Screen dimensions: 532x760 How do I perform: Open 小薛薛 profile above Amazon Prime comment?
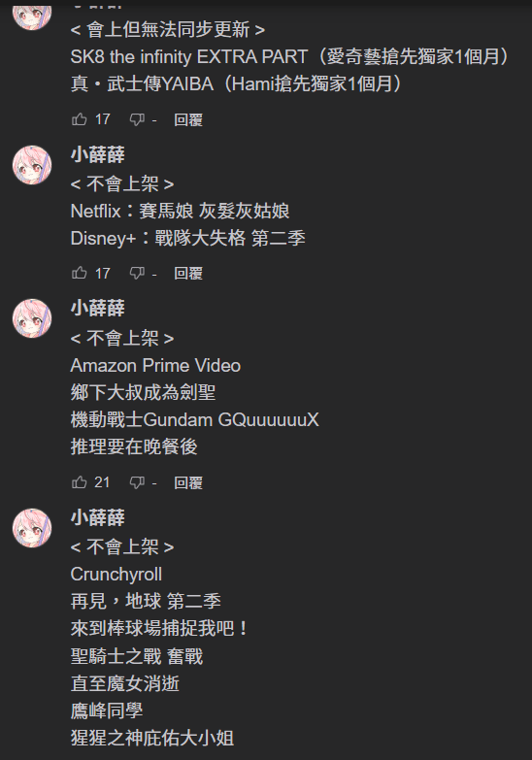(98, 309)
